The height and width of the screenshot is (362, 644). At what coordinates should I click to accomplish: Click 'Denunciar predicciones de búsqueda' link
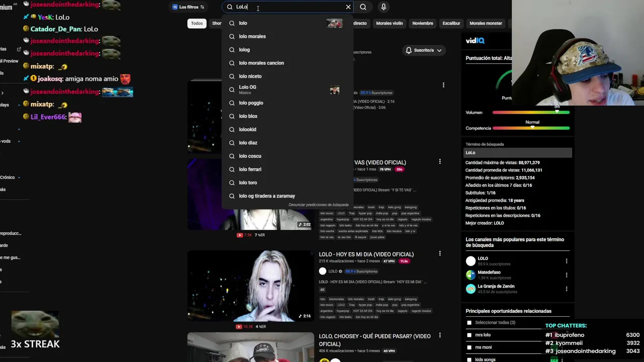(318, 205)
